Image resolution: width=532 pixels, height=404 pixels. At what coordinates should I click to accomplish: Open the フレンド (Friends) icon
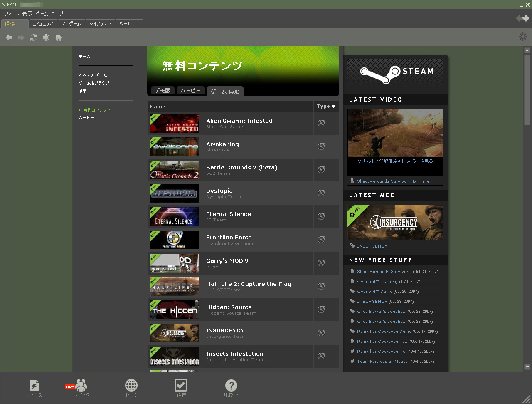pos(81,385)
